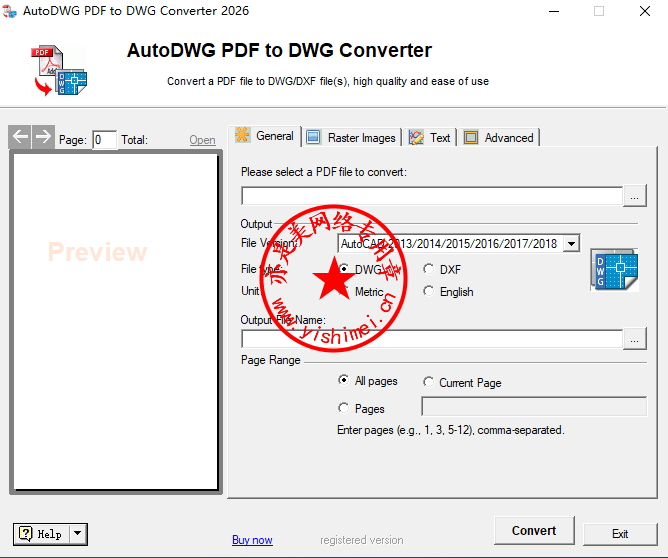This screenshot has height=558, width=668.
Task: Go to previous page with left arrow
Action: [20, 137]
